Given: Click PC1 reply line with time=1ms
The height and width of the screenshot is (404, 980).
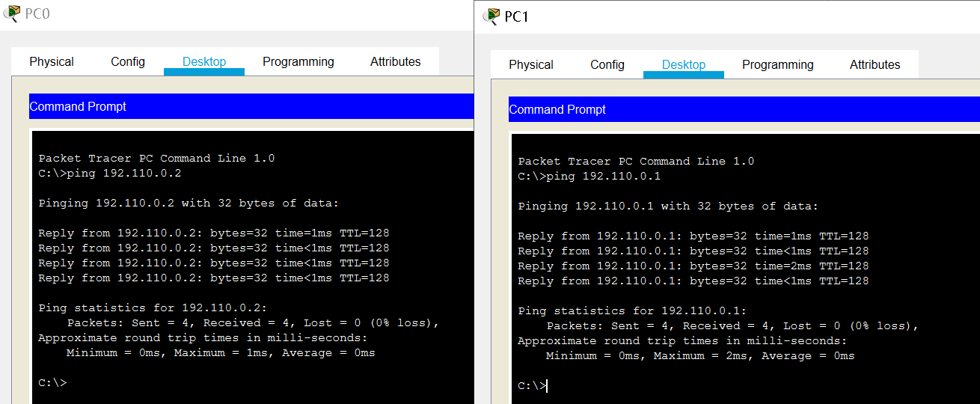Looking at the screenshot, I should (x=693, y=236).
